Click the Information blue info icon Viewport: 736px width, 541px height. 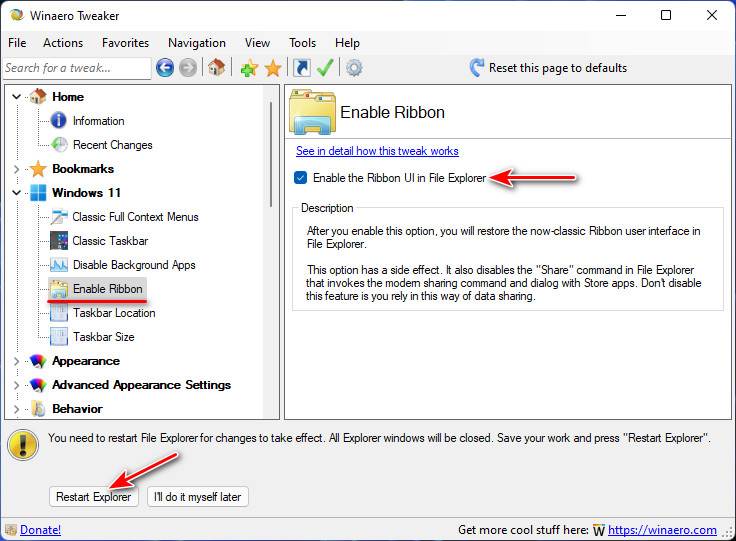coord(59,121)
